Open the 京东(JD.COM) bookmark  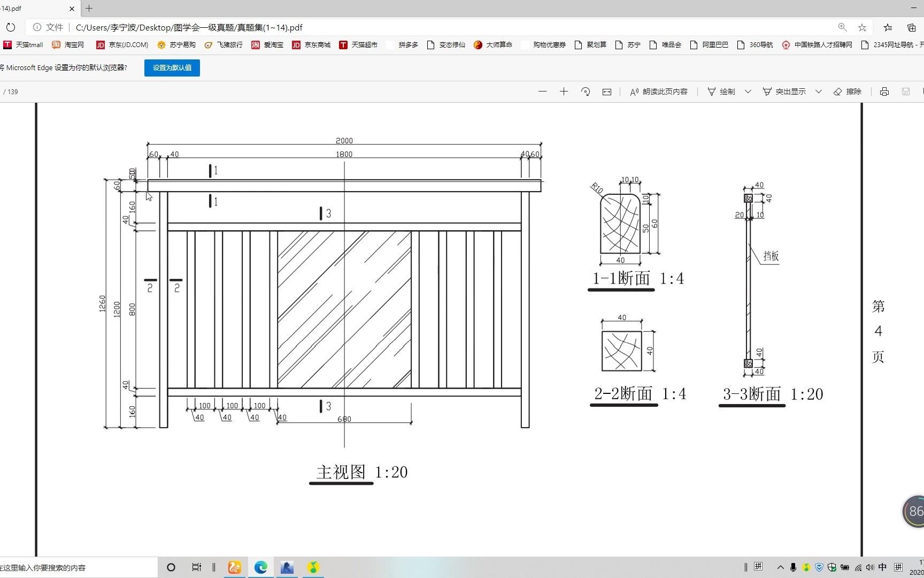click(122, 45)
